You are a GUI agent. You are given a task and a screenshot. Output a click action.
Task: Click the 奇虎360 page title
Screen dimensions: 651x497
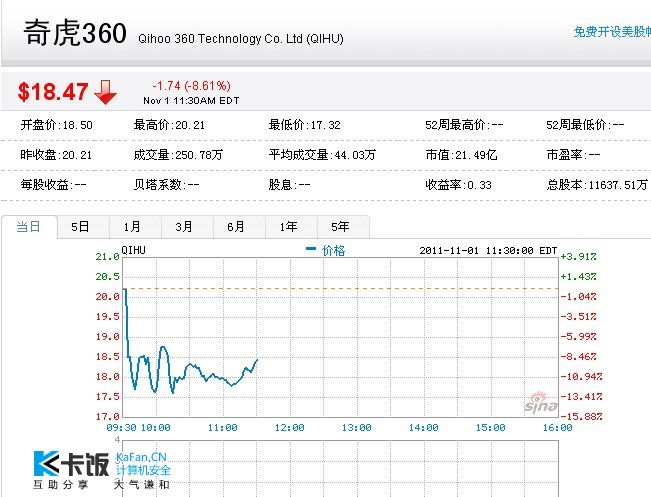point(75,33)
